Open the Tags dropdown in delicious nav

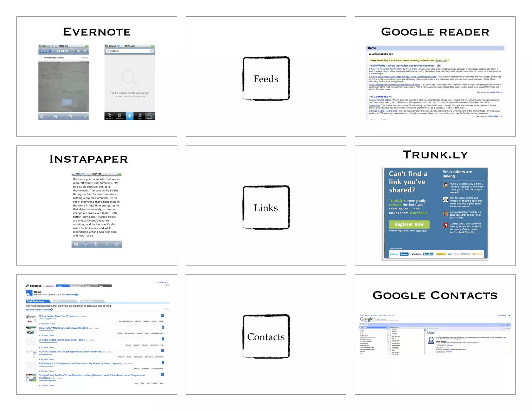105,286
